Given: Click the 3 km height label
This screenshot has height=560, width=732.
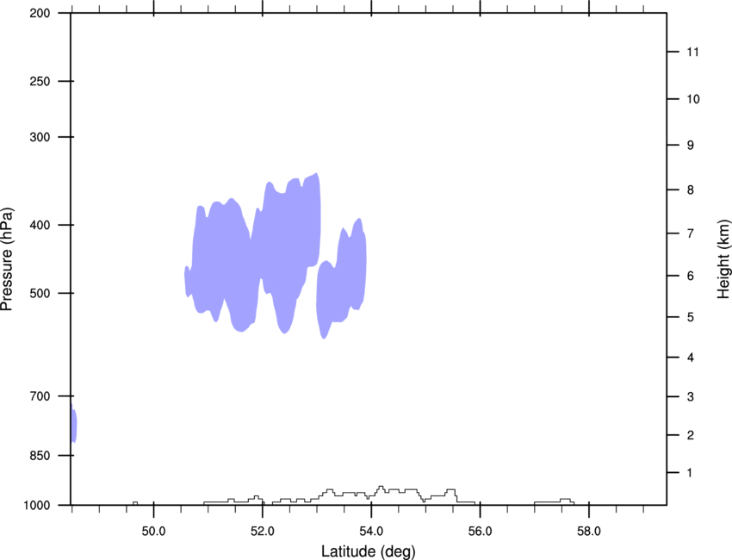Looking at the screenshot, I should tap(691, 397).
